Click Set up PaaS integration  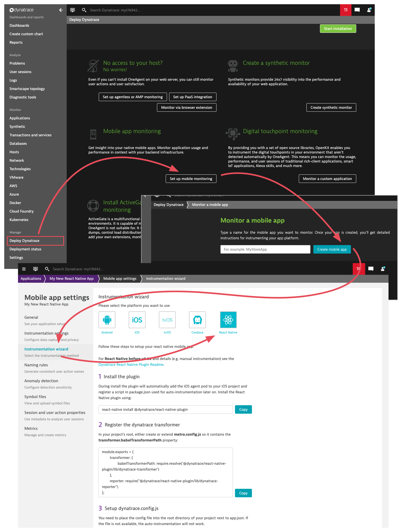[193, 97]
